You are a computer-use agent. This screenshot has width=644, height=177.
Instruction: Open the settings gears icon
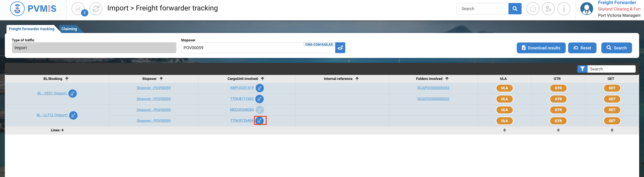pos(548,9)
